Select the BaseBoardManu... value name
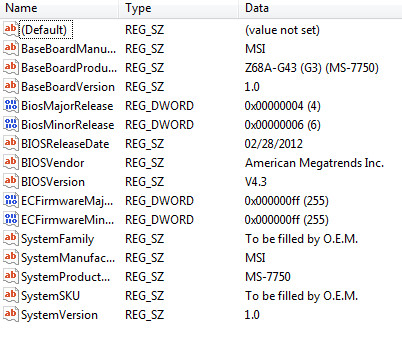The image size is (402, 363). (69, 49)
